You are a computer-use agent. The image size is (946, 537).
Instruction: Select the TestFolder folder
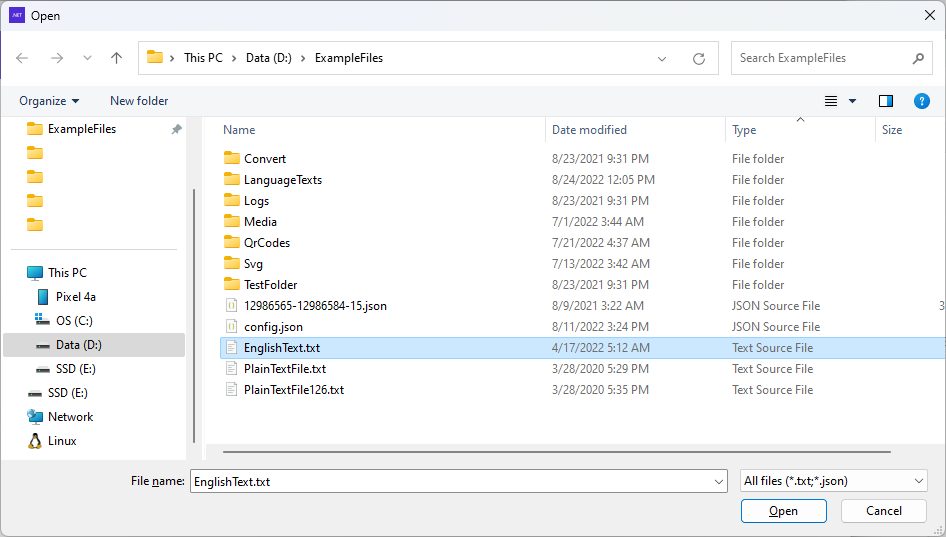(270, 285)
